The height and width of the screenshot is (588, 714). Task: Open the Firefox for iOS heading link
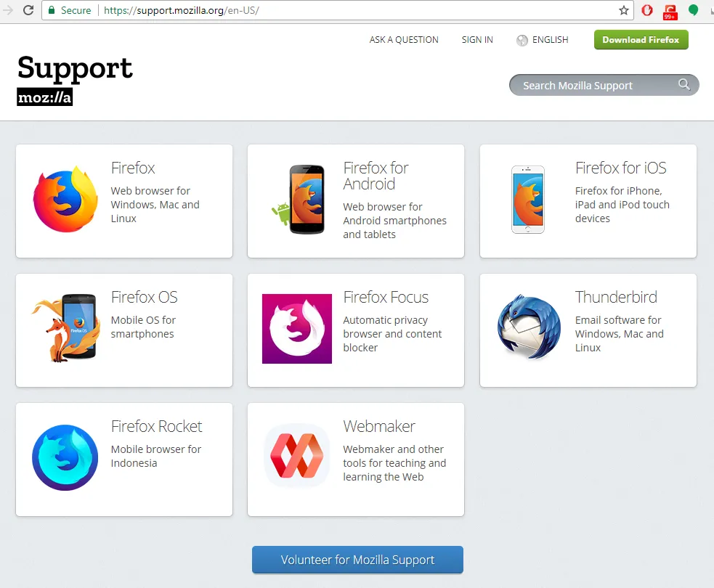(620, 168)
